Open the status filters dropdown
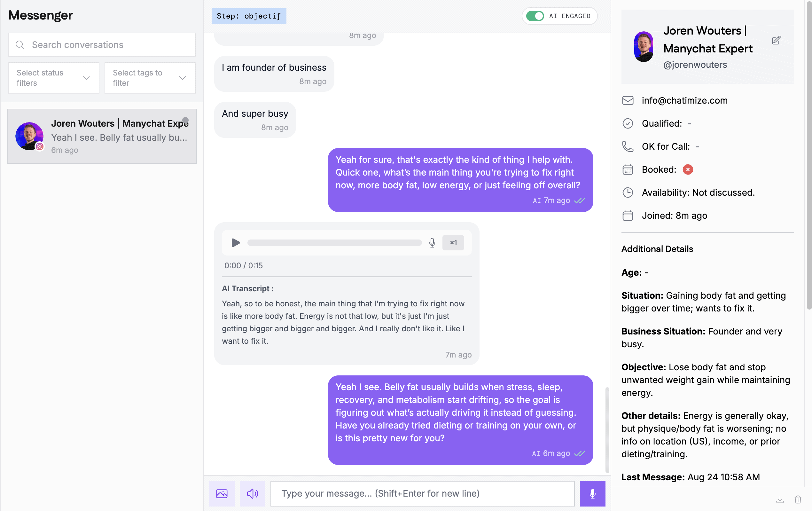 pyautogui.click(x=54, y=78)
